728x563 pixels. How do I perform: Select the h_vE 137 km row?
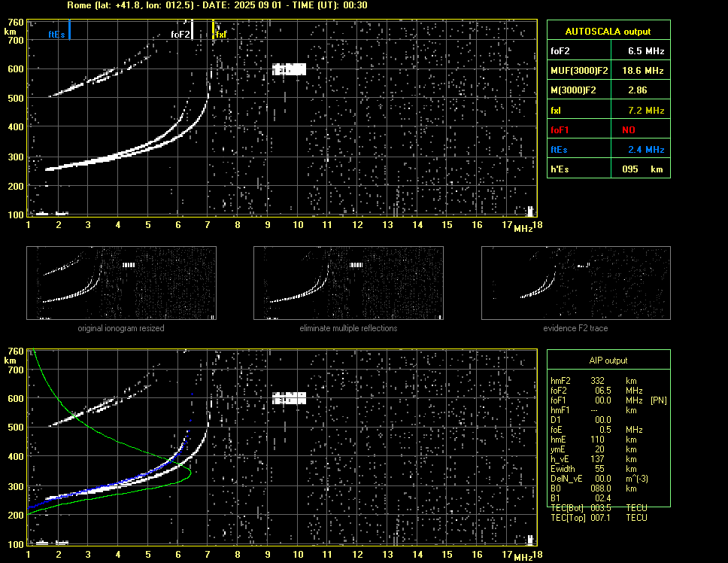(x=594, y=458)
